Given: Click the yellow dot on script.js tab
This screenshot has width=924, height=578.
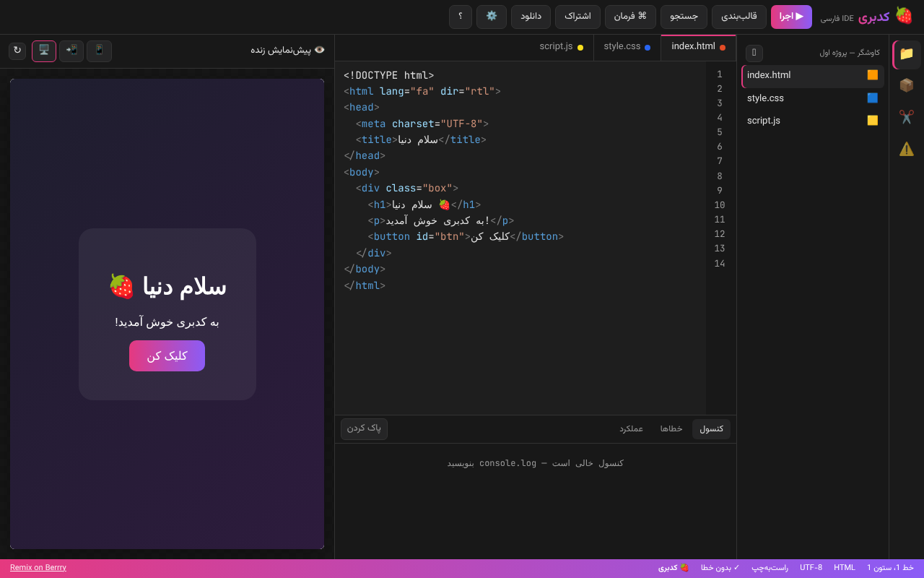Looking at the screenshot, I should click(x=580, y=48).
